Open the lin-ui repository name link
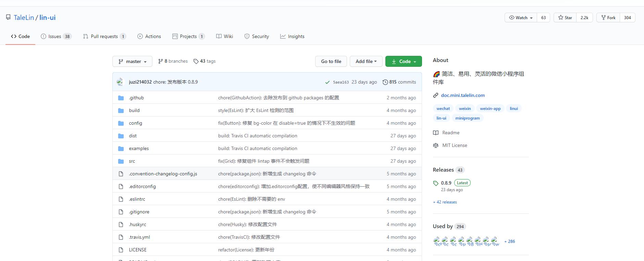Screen dimensions: 644x261 click(x=48, y=17)
